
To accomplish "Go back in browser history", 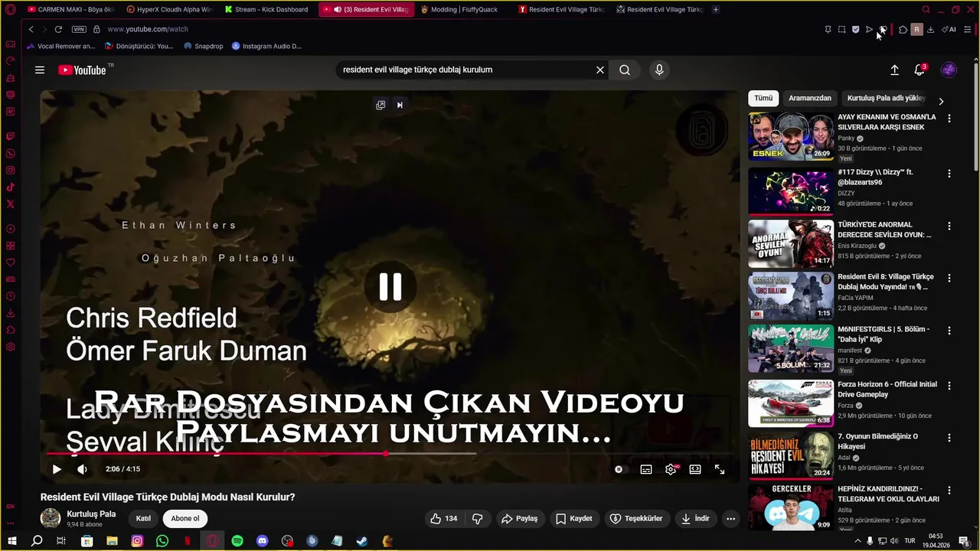I will (31, 29).
